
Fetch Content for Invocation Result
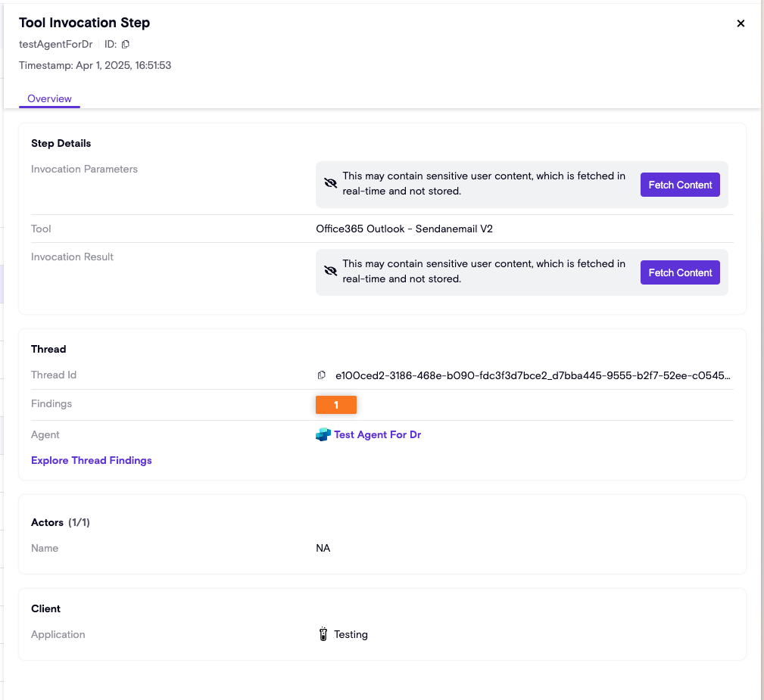[680, 272]
